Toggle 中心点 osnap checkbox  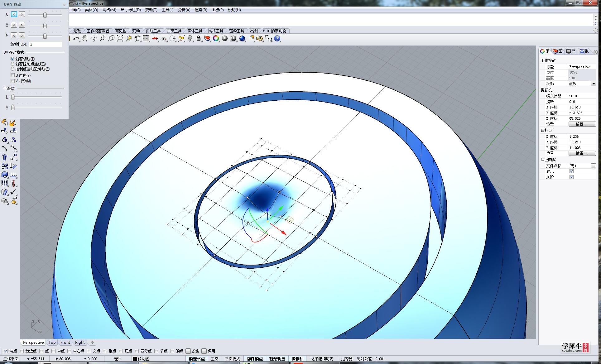coord(69,351)
